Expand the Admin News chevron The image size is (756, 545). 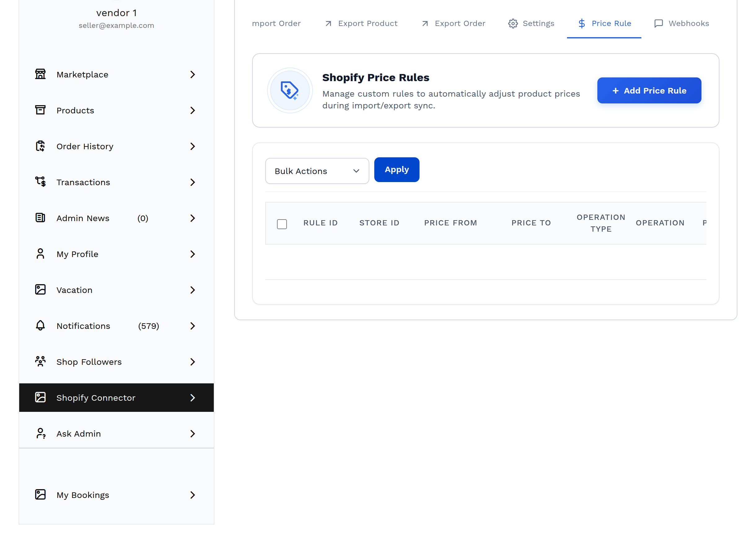[x=193, y=218]
